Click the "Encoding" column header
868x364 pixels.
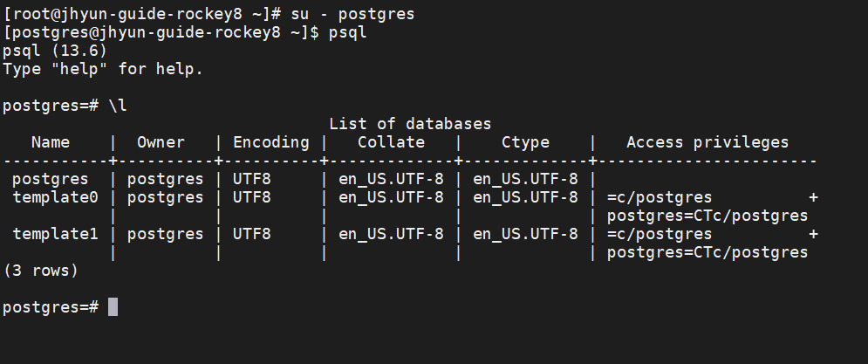coord(270,142)
